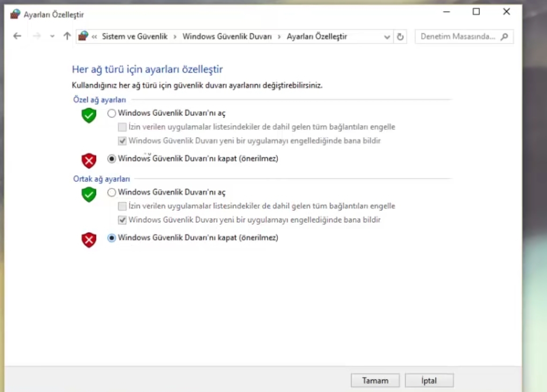Click Her ağ türü için ayarları özelleştir title

147,69
